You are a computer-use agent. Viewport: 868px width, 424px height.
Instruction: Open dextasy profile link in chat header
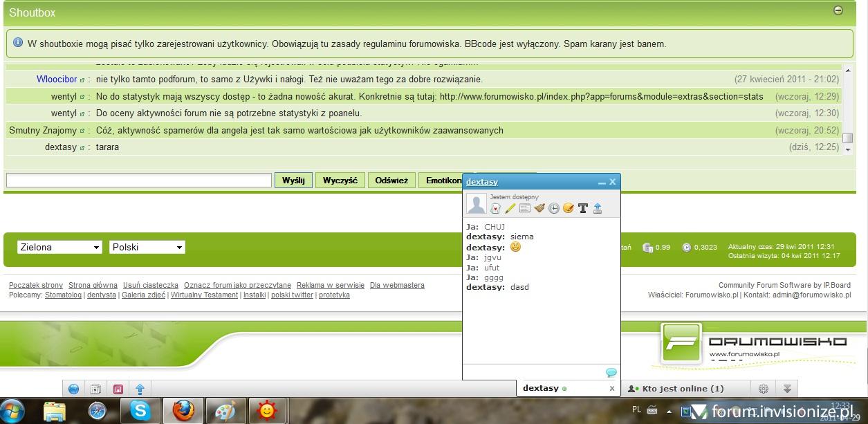(x=482, y=182)
